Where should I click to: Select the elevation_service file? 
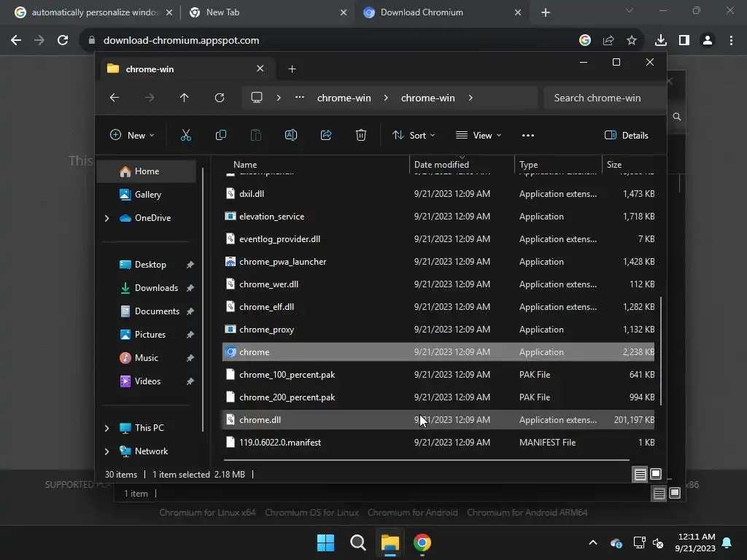(438, 217)
